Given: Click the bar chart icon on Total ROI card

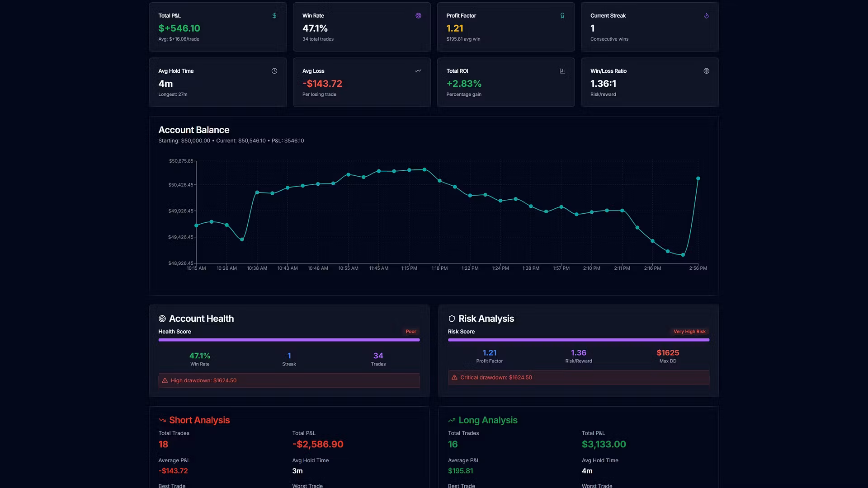Looking at the screenshot, I should point(562,71).
